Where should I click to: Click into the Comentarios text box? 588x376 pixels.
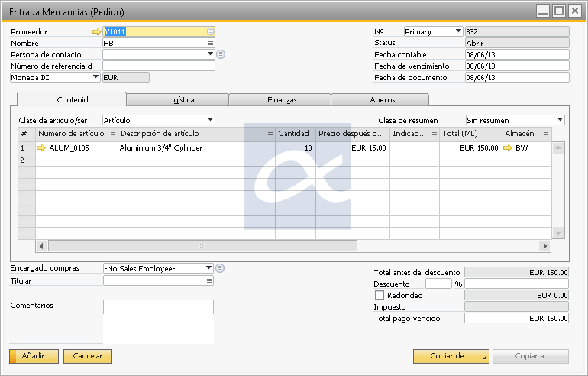pyautogui.click(x=158, y=320)
